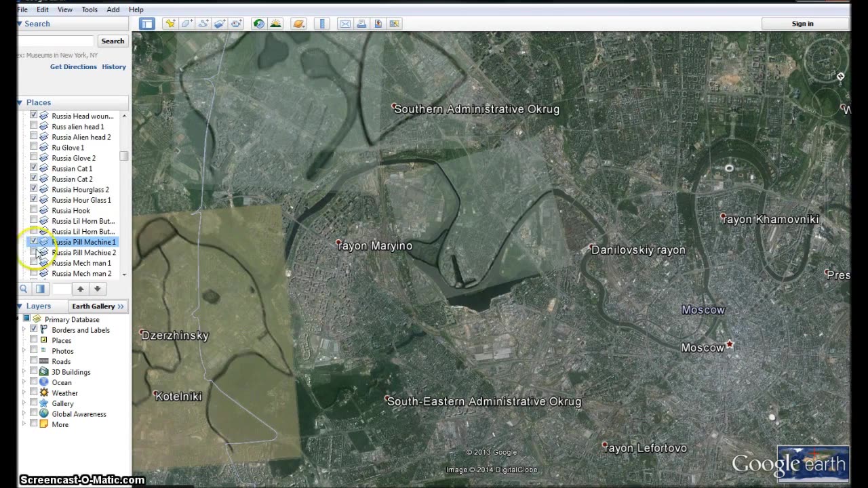868x488 pixels.
Task: Move selected place up arrow
Action: (80, 289)
